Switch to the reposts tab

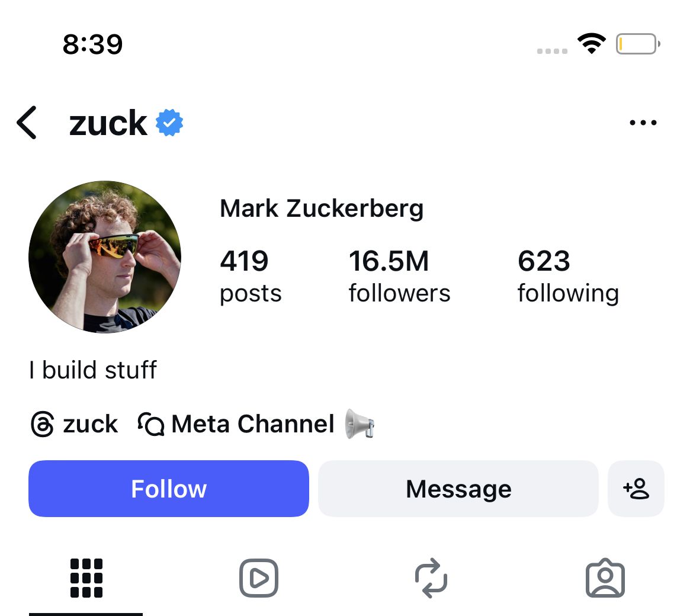pos(431,578)
